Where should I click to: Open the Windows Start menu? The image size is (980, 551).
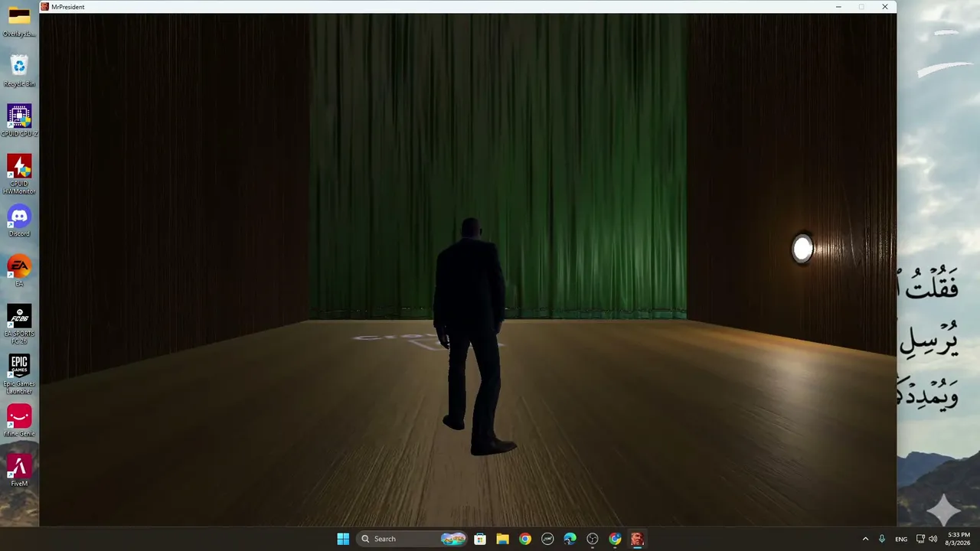tap(343, 539)
